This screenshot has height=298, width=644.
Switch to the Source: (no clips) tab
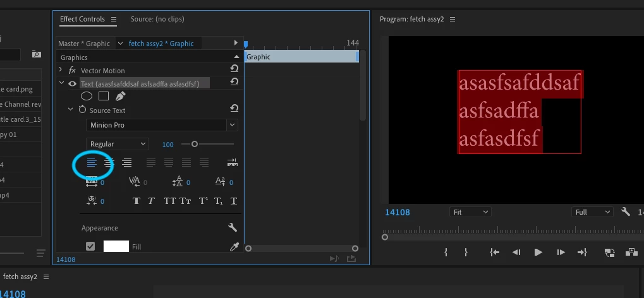(x=157, y=19)
